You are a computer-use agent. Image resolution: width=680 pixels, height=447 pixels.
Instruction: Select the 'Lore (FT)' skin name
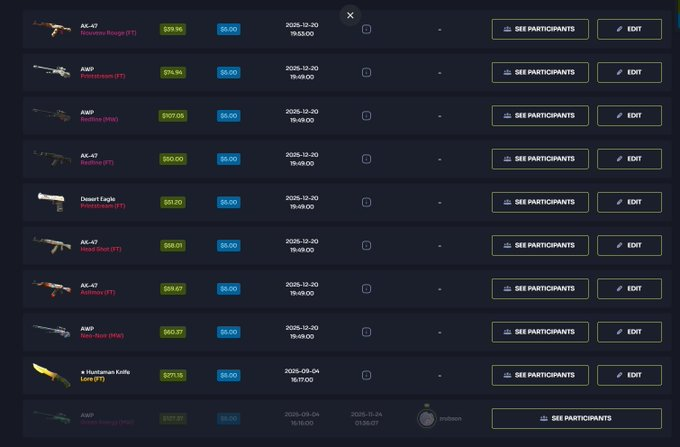coord(92,379)
